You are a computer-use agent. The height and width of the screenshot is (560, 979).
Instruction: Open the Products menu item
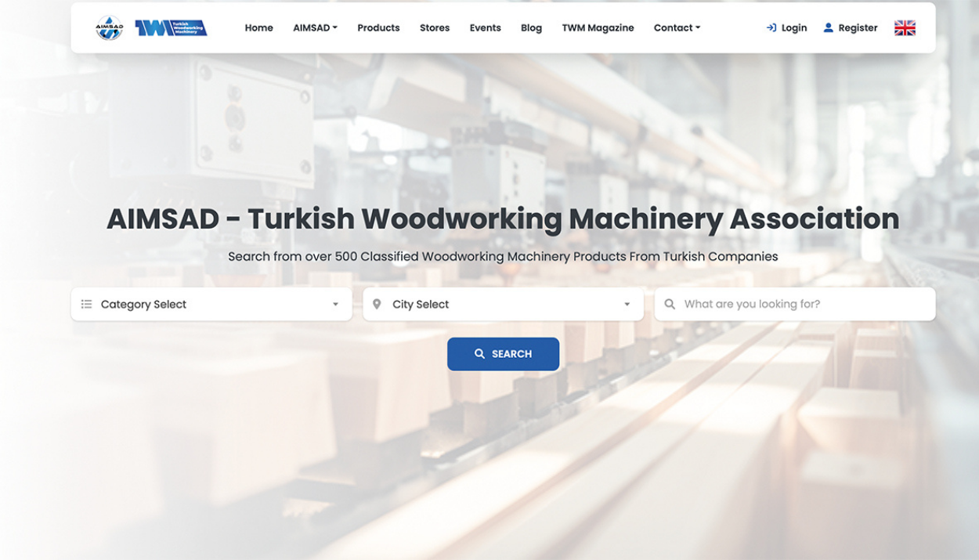378,28
